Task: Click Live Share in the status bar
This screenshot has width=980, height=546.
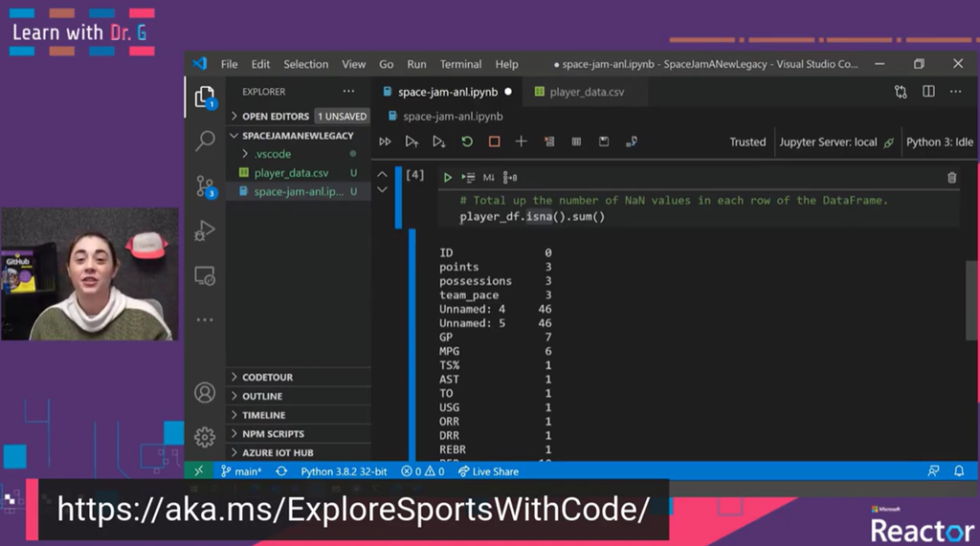Action: pos(488,471)
